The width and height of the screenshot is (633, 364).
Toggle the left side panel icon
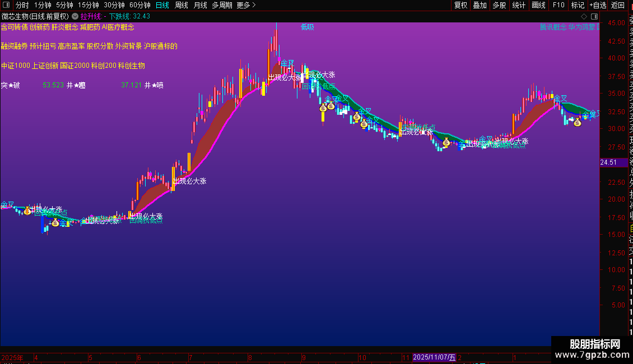[x=6, y=5]
